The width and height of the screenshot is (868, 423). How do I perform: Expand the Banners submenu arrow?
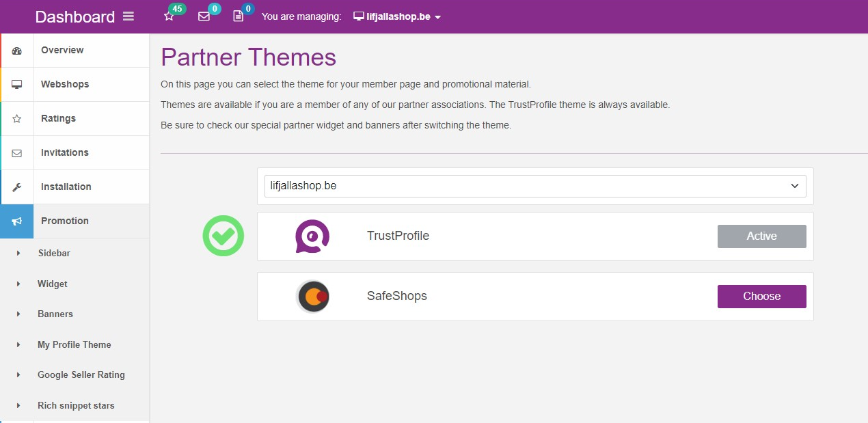[18, 314]
